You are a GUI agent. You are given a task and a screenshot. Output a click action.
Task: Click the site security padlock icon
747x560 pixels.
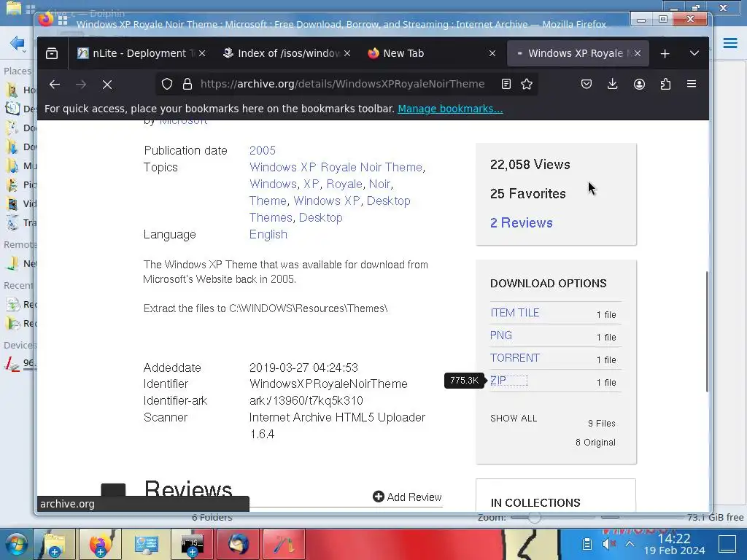pos(187,85)
